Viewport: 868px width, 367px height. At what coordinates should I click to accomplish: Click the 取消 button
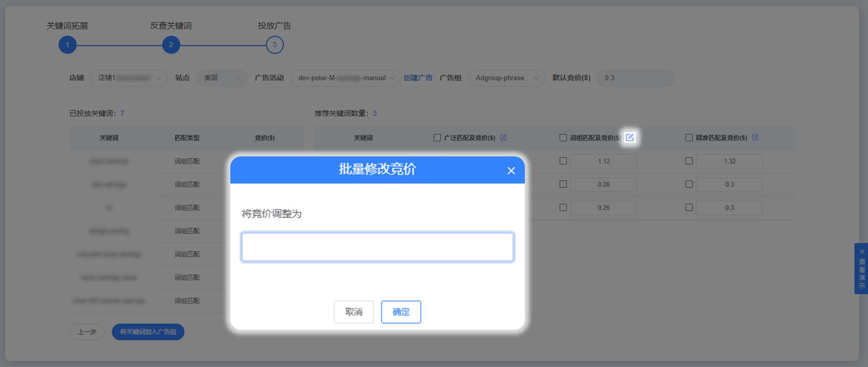click(x=354, y=312)
